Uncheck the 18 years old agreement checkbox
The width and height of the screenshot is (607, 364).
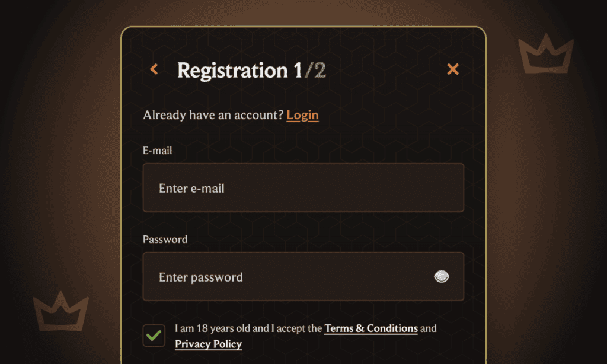click(154, 336)
